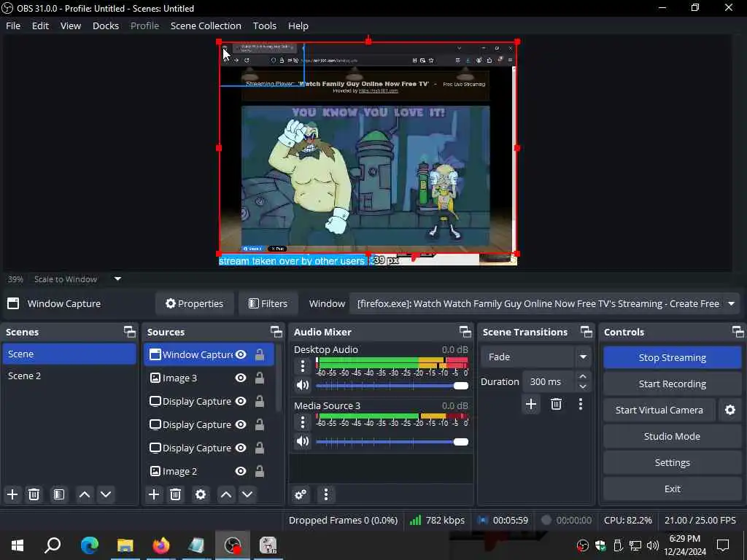Image resolution: width=747 pixels, height=560 pixels.
Task: Open source Filters button
Action: (x=268, y=303)
